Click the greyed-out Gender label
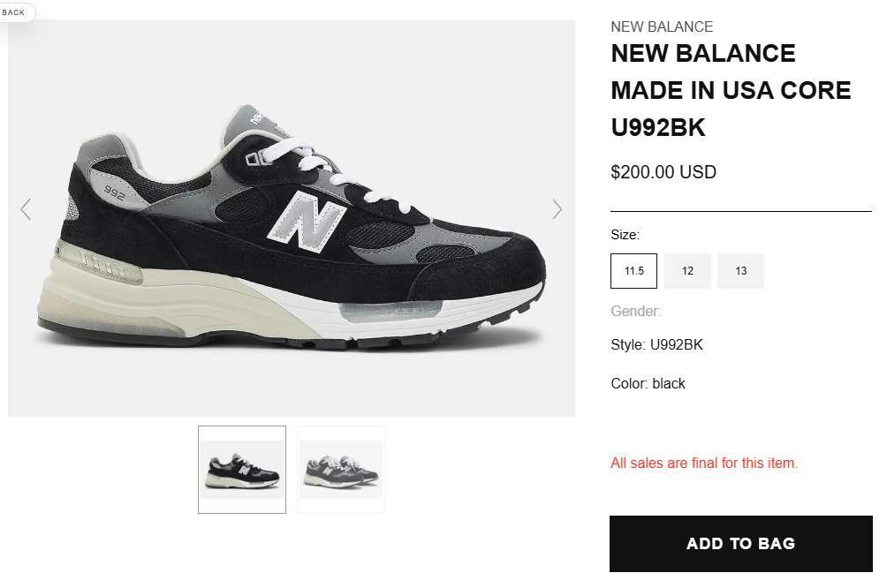This screenshot has height=588, width=887. point(636,311)
